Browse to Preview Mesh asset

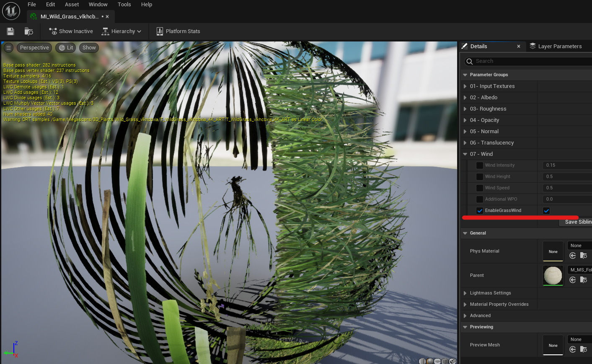(583, 349)
